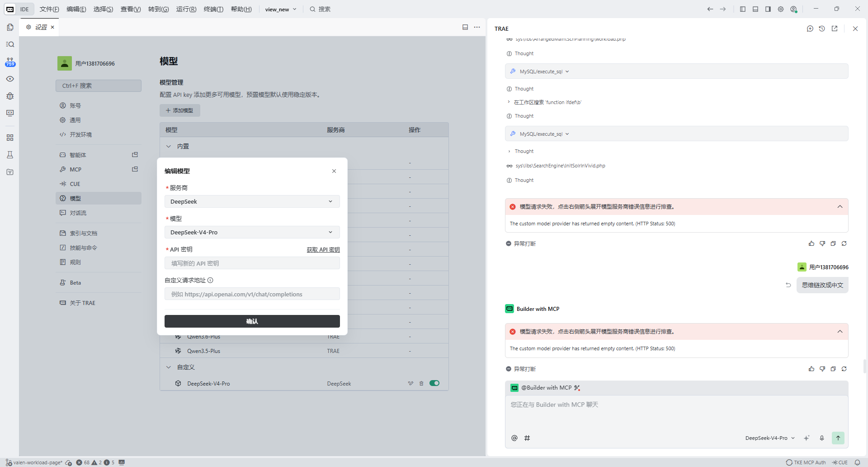This screenshot has width=868, height=467.
Task: Toggle the bottom panel layout in the title bar
Action: pyautogui.click(x=755, y=9)
